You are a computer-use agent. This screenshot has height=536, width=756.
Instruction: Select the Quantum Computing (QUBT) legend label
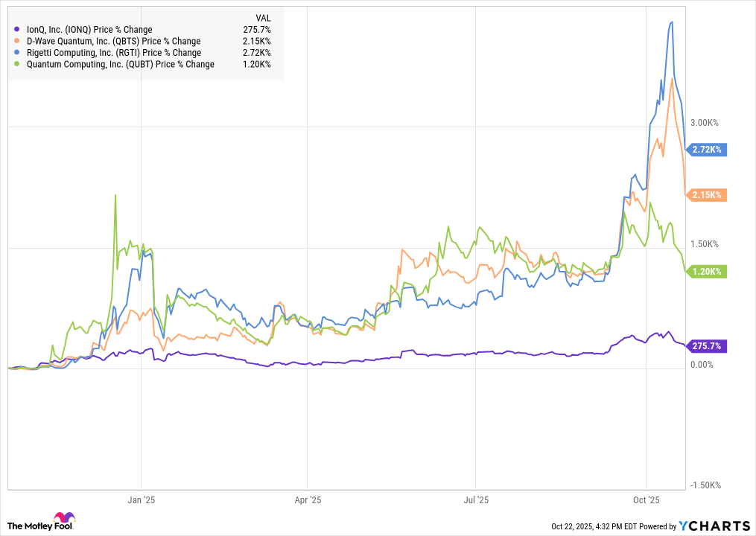tap(120, 64)
